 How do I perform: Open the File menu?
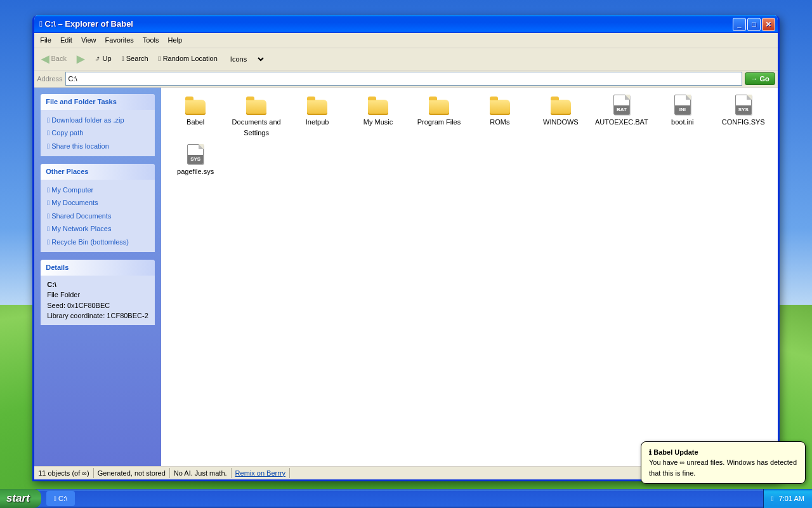tap(46, 40)
